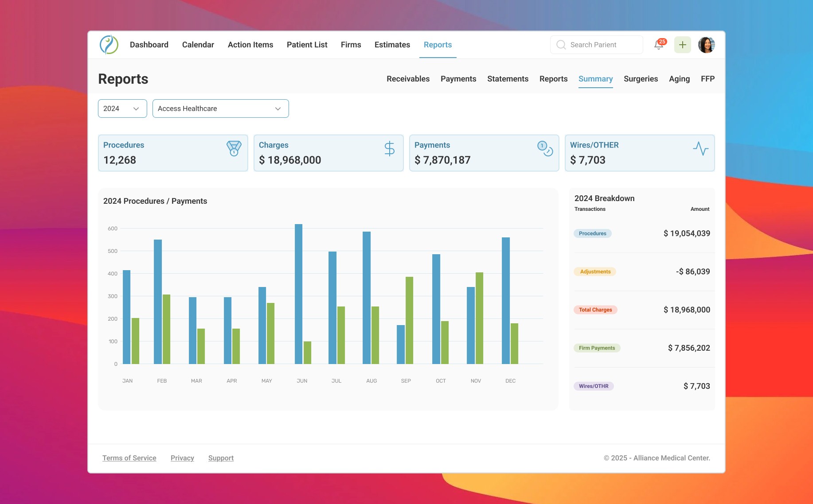Click the blue DEC procedures bar
The height and width of the screenshot is (504, 813).
click(x=506, y=301)
